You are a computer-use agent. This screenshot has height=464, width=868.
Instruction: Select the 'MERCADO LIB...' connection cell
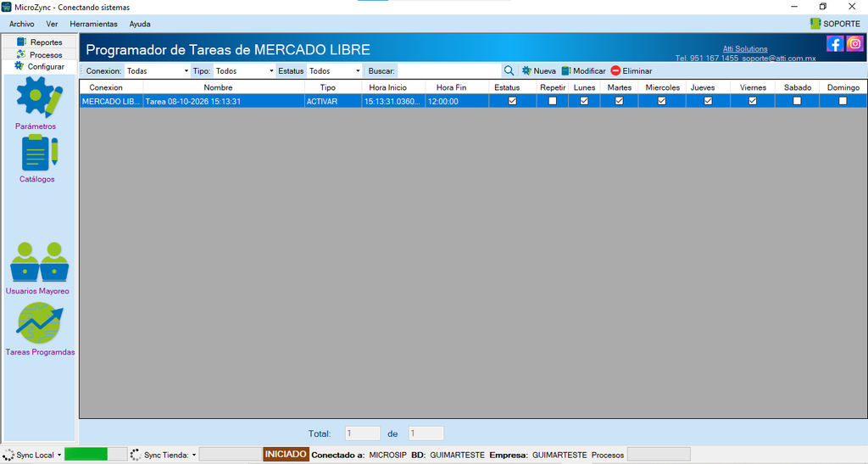111,101
